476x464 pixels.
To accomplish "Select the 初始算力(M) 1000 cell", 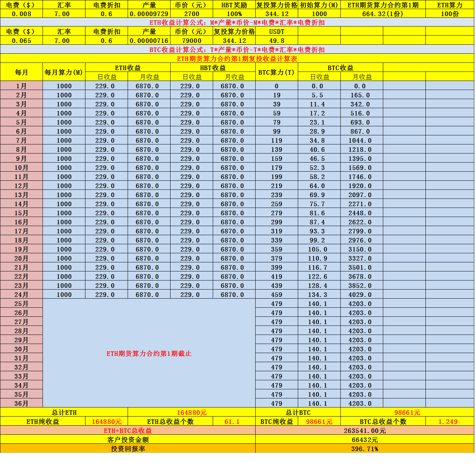I will 318,14.
